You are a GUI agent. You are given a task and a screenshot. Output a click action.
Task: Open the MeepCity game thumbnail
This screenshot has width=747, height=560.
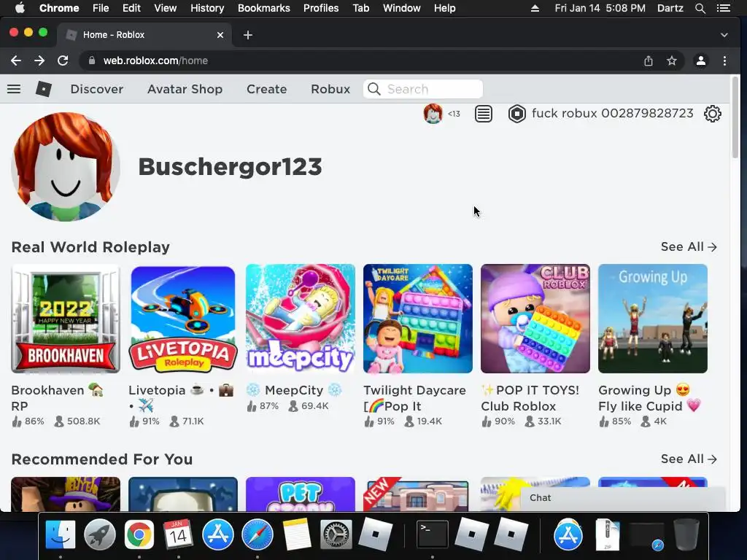(301, 319)
